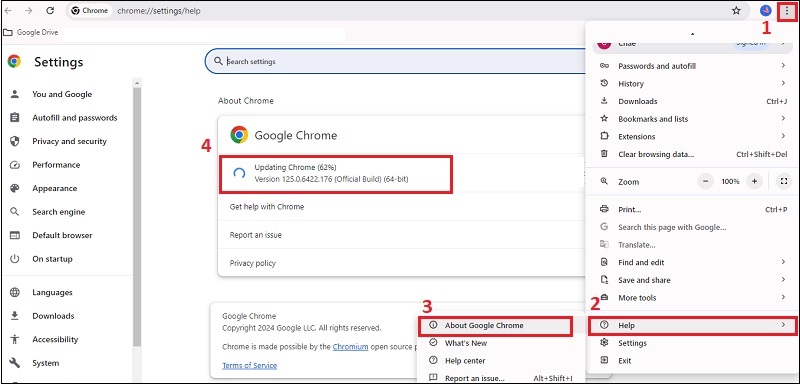The width and height of the screenshot is (800, 384).
Task: Click the wrench icon for System
Action: point(15,363)
